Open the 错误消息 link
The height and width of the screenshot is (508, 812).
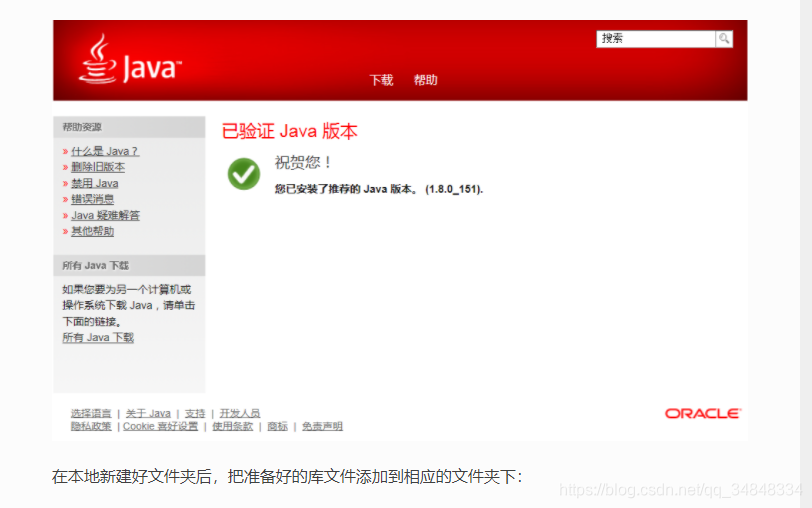click(92, 199)
